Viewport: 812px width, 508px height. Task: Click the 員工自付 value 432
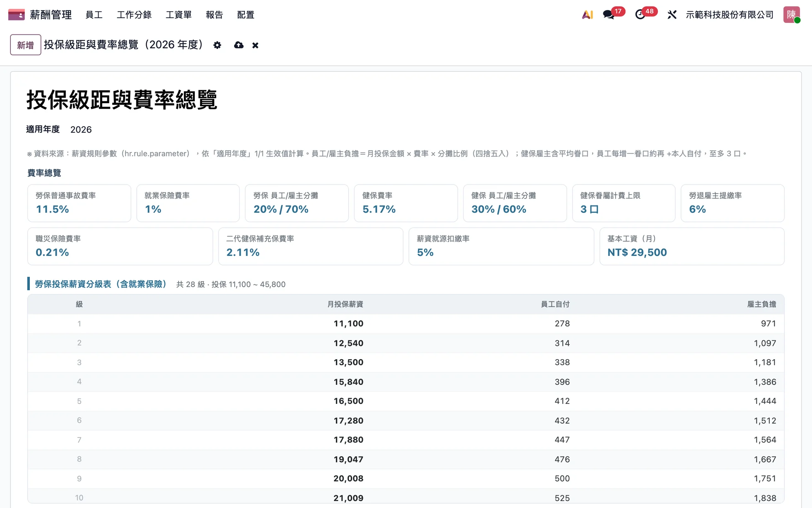coord(562,420)
